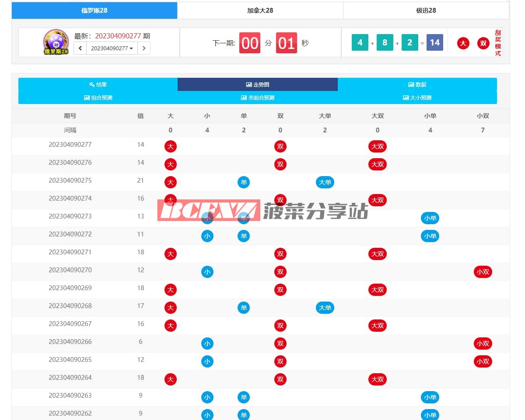Select the 俄罗斯28 tab
The width and height of the screenshot is (525, 420).
coord(94,10)
